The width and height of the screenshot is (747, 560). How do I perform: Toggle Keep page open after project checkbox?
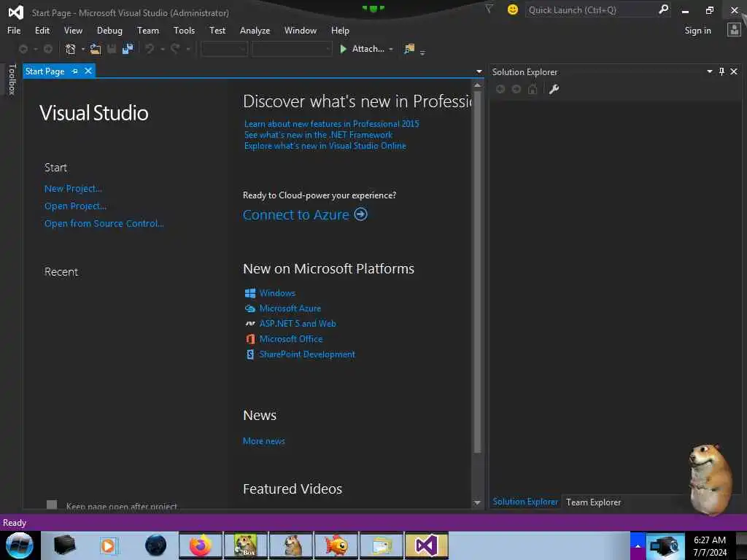tap(52, 505)
